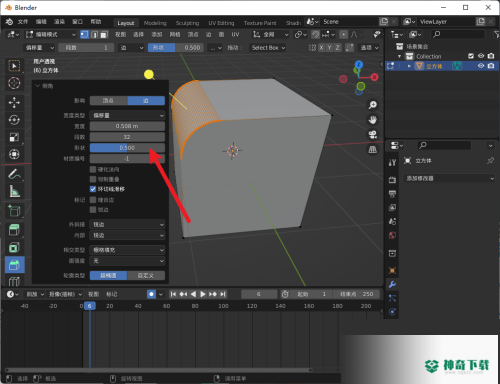Open the 编辑 menu
The height and width of the screenshot is (384, 500).
pyautogui.click(x=41, y=22)
